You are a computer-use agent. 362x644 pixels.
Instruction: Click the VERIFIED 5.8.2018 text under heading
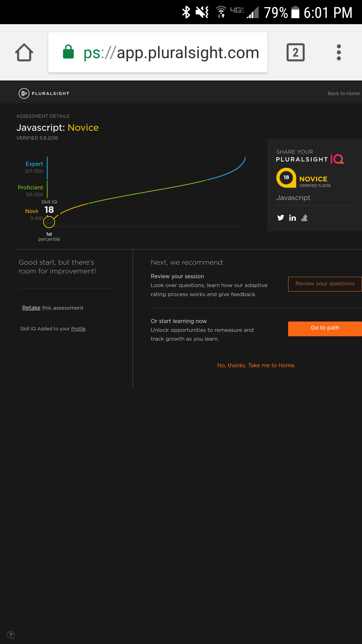(37, 138)
